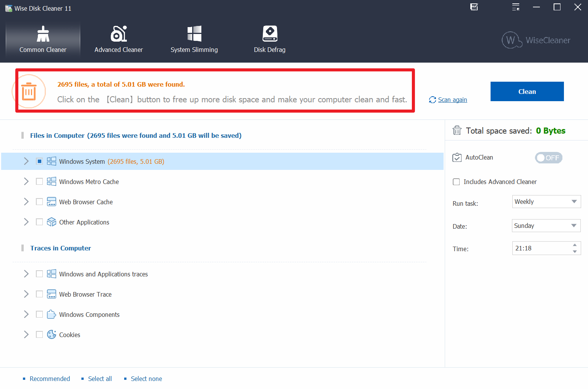Click the orange trash can icon
Image resolution: width=588 pixels, height=389 pixels.
pos(29,92)
